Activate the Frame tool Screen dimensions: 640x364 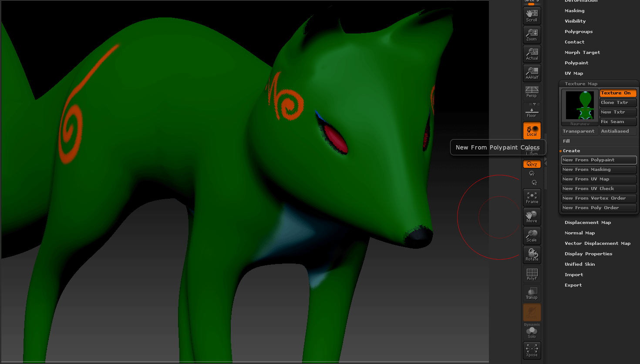pos(532,197)
